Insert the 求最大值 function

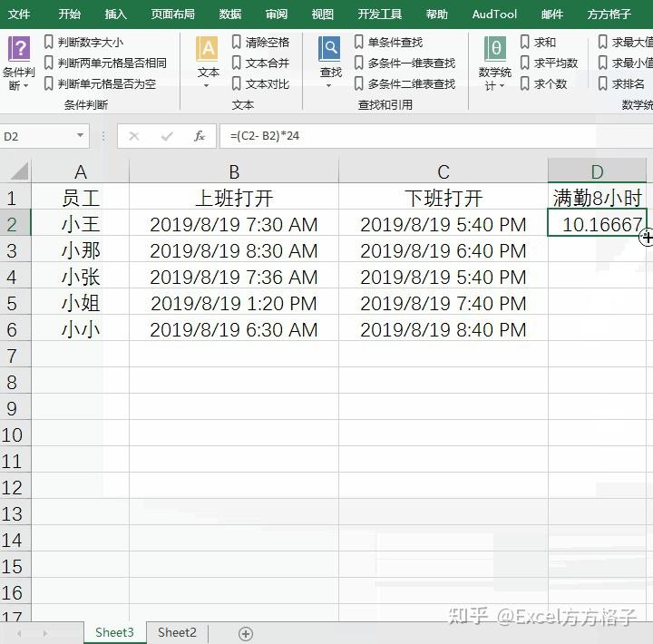(626, 42)
